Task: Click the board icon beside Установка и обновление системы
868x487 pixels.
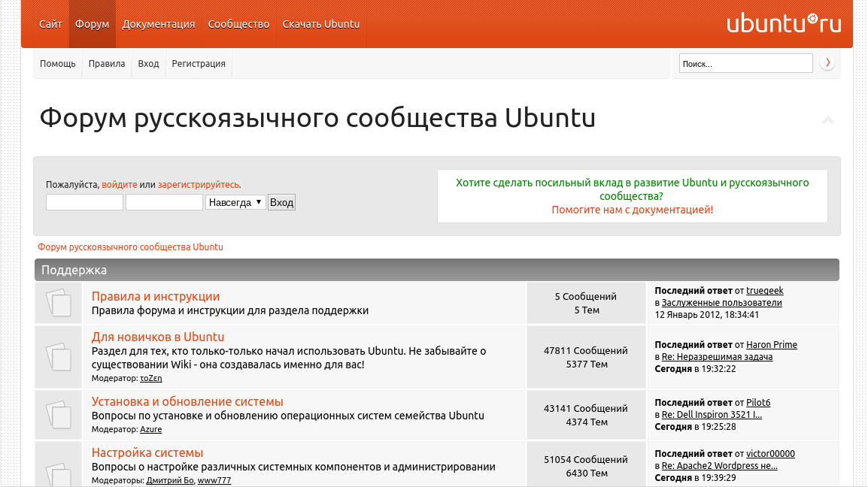Action: coord(59,415)
